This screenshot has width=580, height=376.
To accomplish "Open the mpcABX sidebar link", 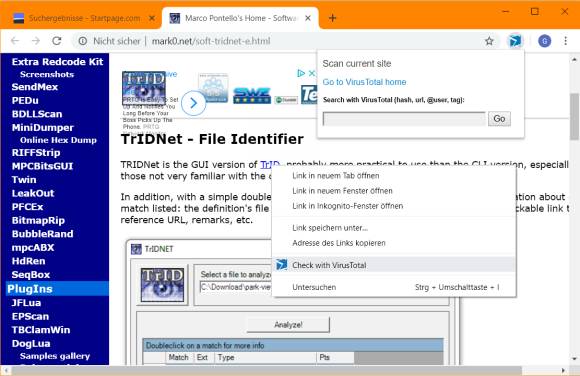I will pos(33,248).
